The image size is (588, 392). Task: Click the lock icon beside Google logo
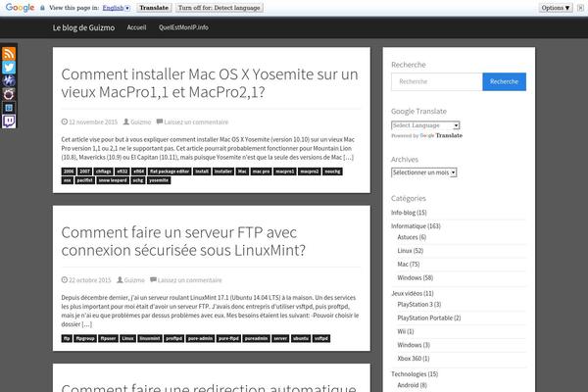(42, 8)
